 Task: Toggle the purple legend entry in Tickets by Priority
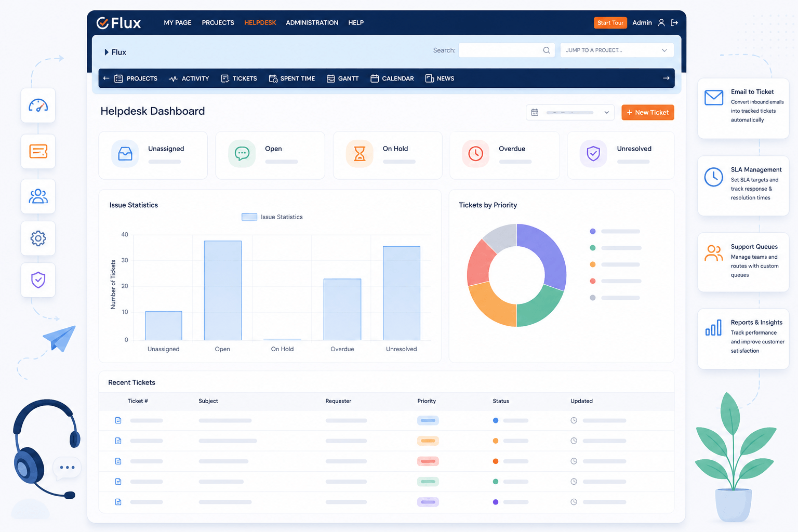coord(615,231)
